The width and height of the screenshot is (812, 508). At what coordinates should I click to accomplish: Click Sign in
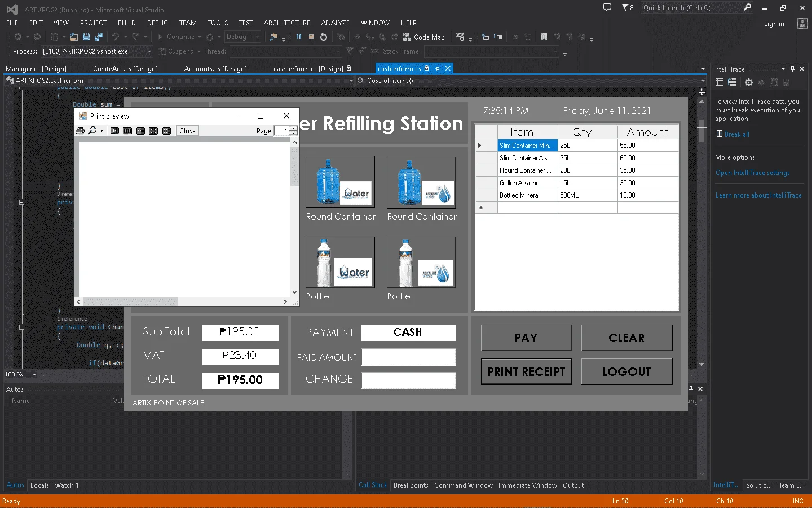click(774, 24)
